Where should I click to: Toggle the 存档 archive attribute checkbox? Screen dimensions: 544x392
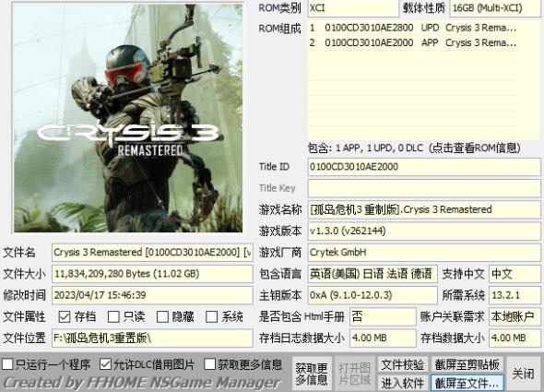point(65,316)
